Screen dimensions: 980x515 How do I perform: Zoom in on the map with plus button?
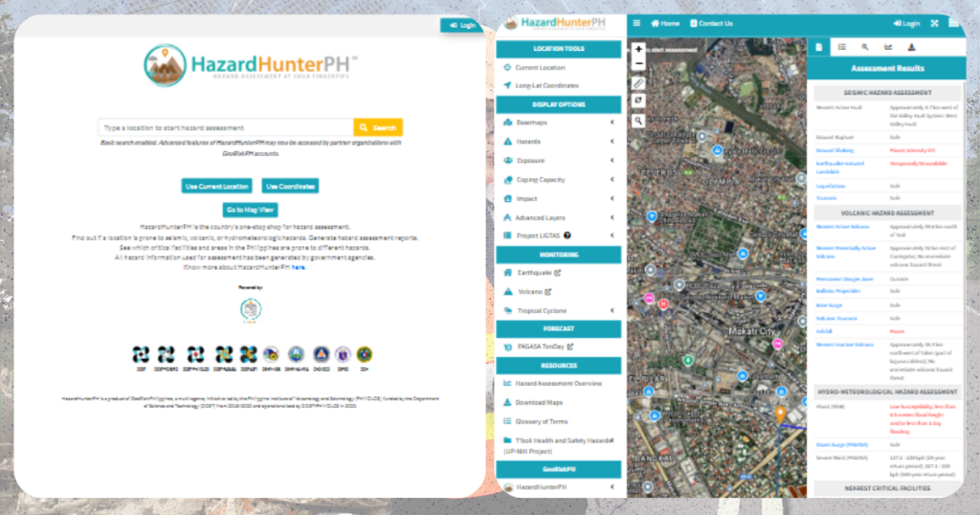[x=638, y=50]
